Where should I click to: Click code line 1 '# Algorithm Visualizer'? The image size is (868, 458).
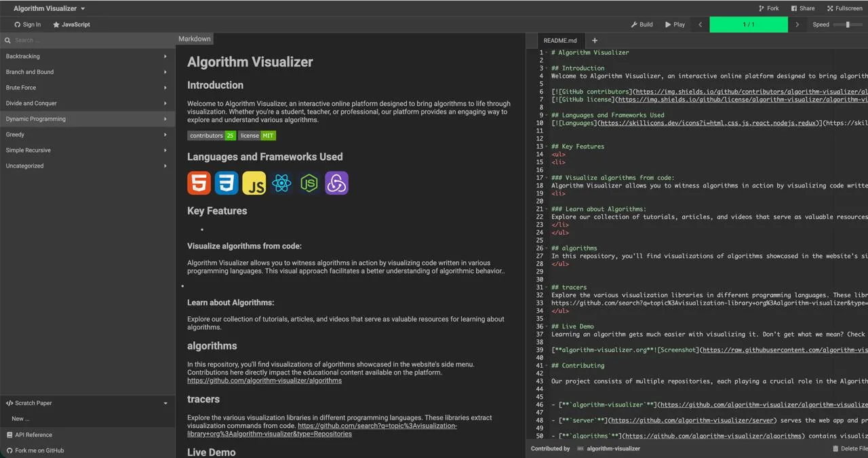click(x=590, y=52)
